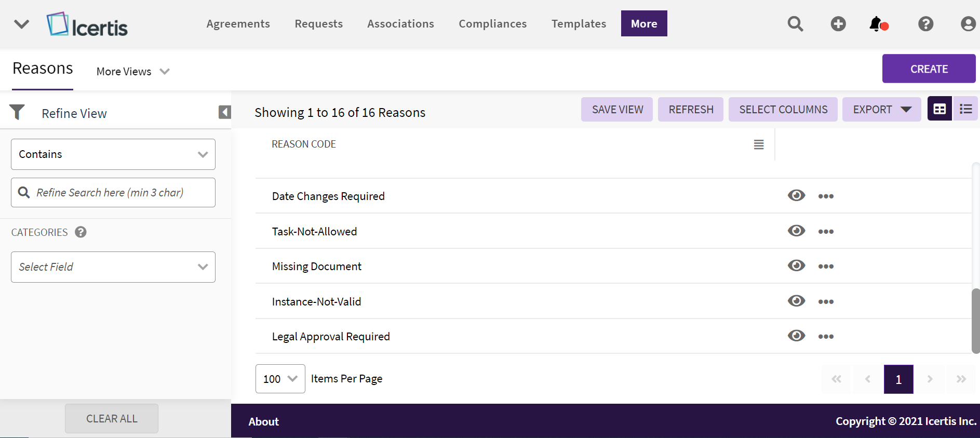The image size is (980, 438).
Task: Click categories help question icon
Action: tap(80, 232)
